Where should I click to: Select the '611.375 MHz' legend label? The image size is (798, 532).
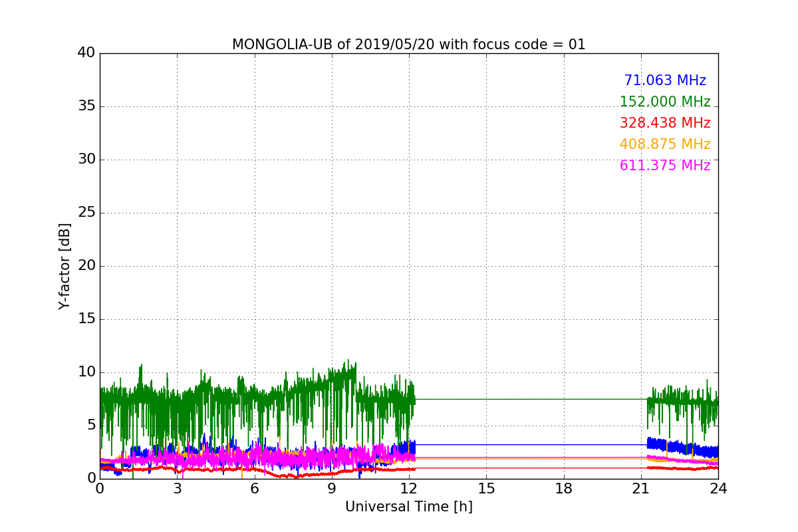coord(665,166)
